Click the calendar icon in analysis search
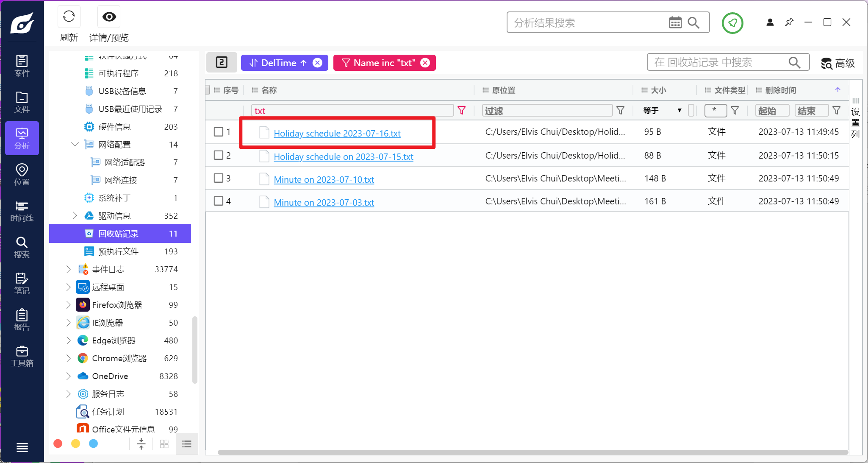 675,22
